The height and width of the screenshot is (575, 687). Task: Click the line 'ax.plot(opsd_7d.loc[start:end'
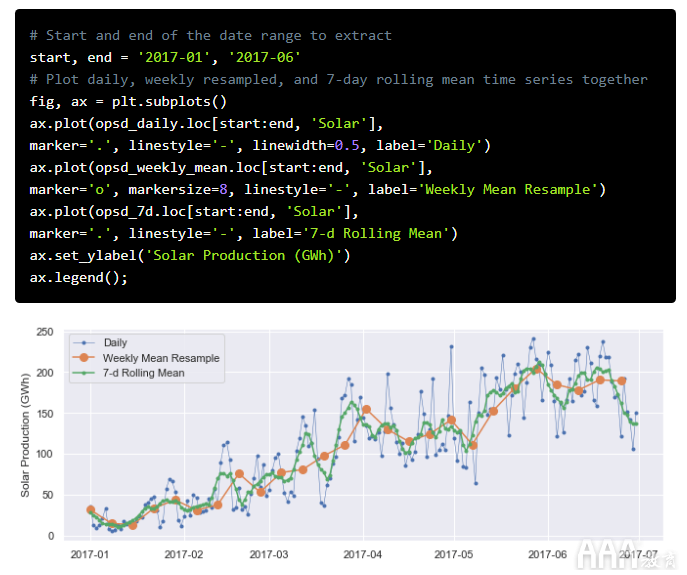tap(194, 212)
